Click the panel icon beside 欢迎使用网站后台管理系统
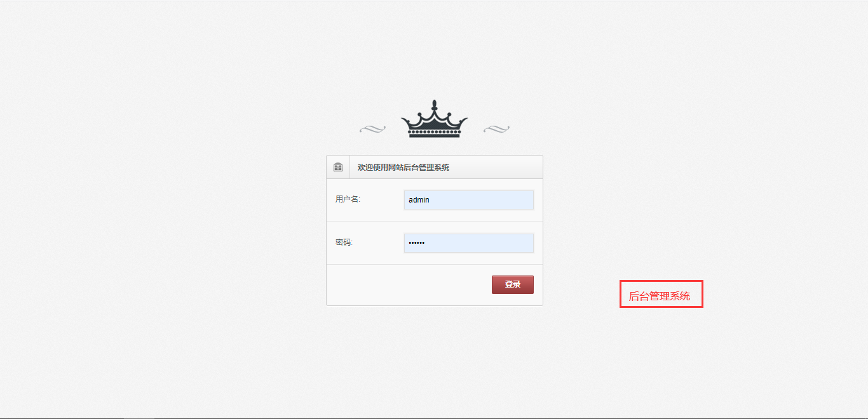868x419 pixels. click(338, 168)
